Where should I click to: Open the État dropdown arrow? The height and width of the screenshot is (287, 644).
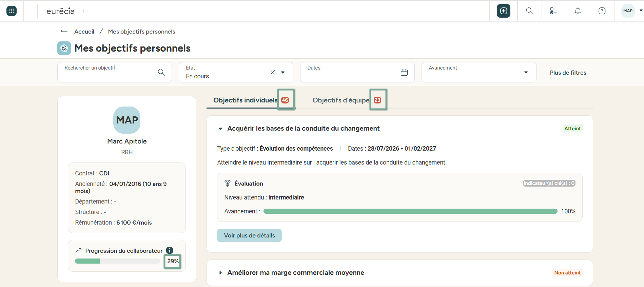[283, 72]
